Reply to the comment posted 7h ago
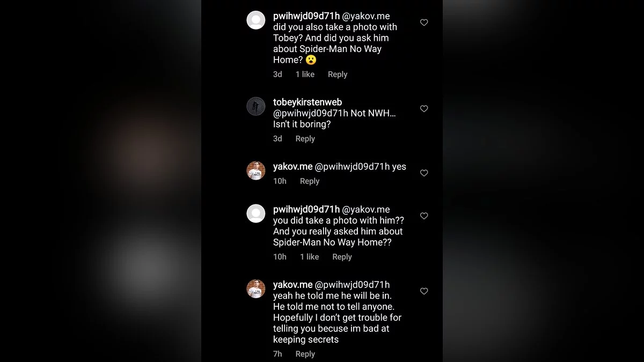This screenshot has width=644, height=362. tap(305, 354)
